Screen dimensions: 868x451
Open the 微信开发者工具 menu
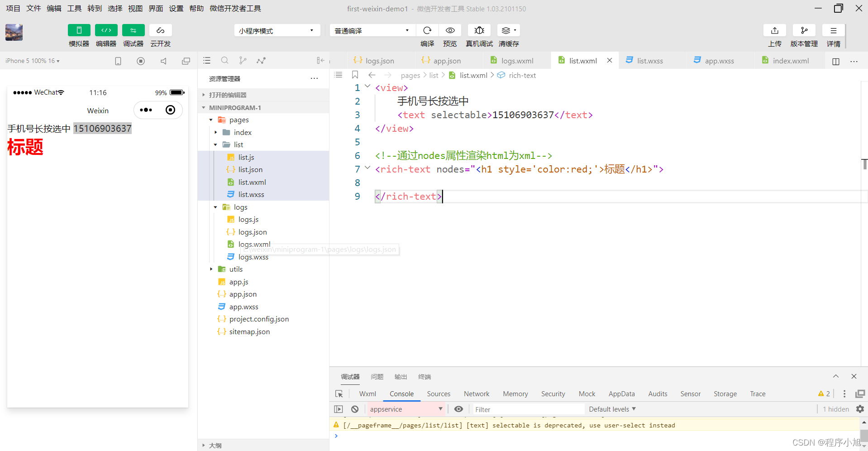tap(235, 9)
